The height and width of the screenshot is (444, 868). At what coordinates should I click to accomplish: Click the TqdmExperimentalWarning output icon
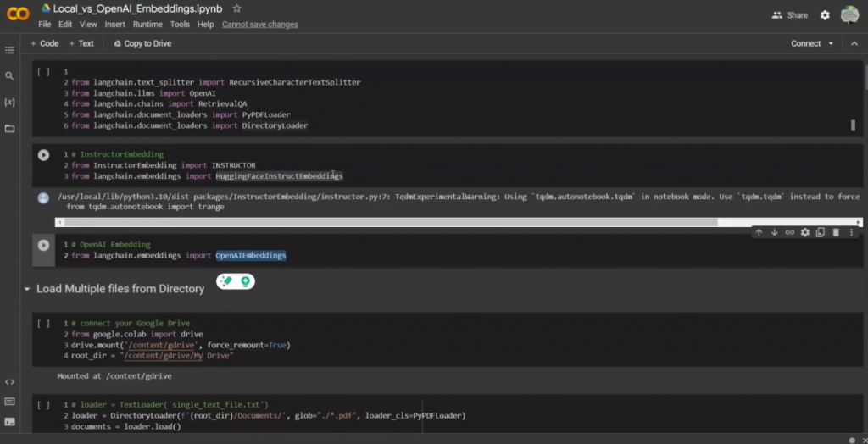click(43, 197)
